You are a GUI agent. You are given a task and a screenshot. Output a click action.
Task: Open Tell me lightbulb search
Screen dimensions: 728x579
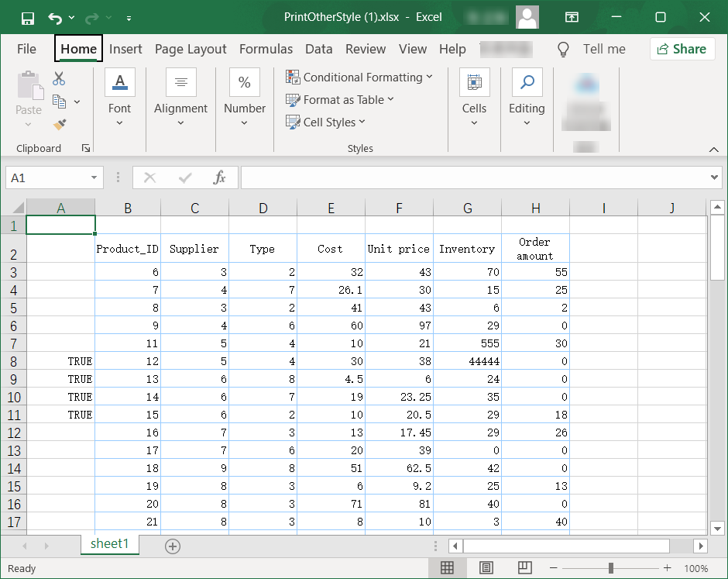click(x=564, y=49)
